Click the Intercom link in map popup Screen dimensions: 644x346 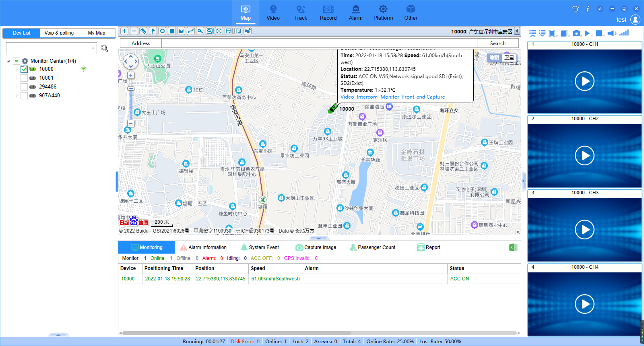coord(367,97)
